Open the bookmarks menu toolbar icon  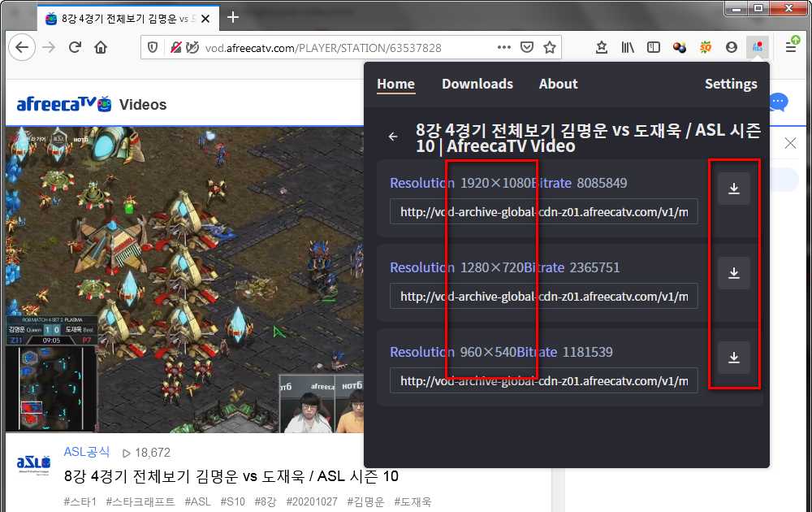601,48
